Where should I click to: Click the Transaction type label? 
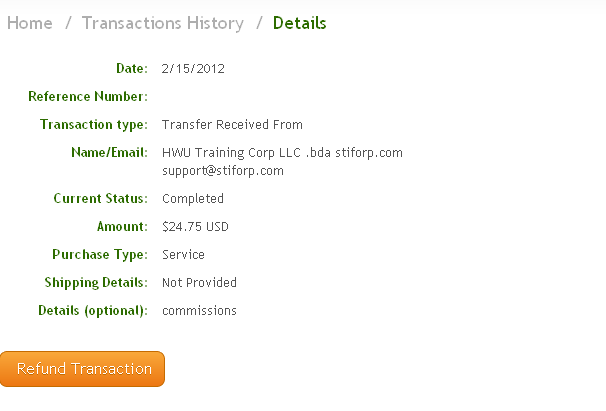(x=94, y=125)
